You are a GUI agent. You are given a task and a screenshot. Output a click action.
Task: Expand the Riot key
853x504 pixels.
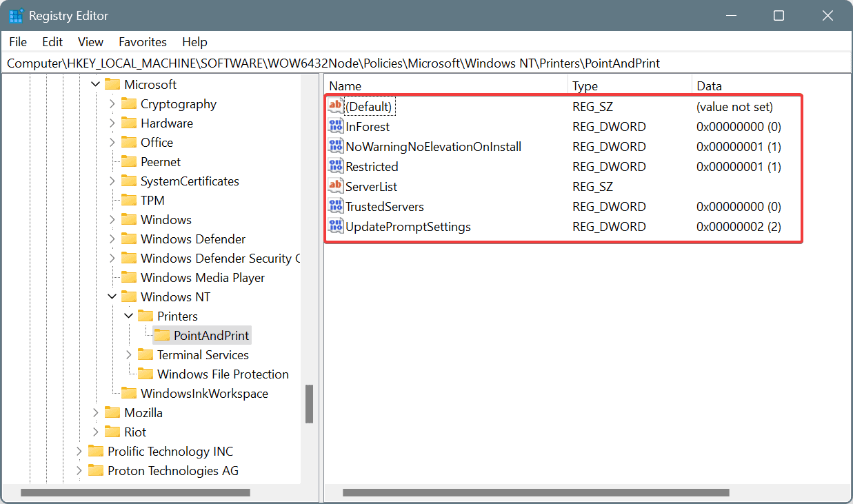tap(95, 432)
